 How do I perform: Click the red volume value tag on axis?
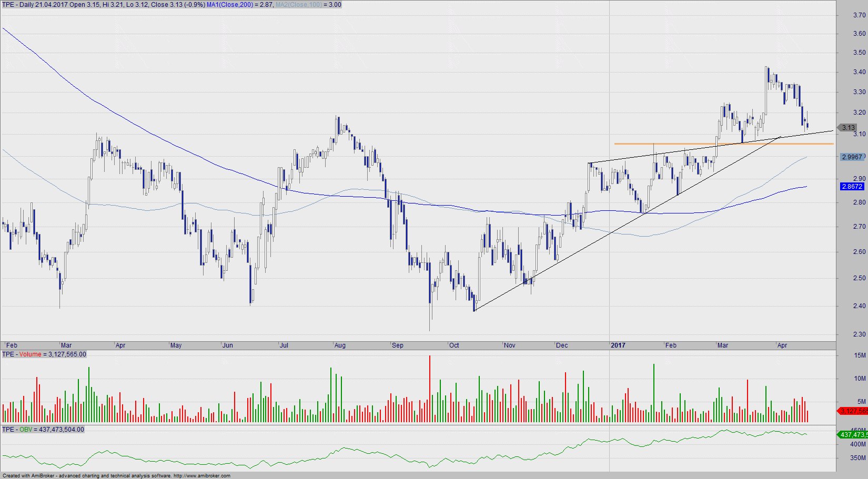pyautogui.click(x=853, y=411)
